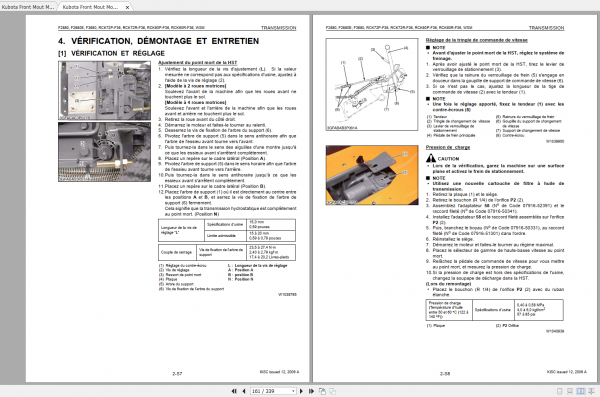Click the subheading [1] VÉRIFICATION ET RÉGLAGE
600x397 pixels.
[x=111, y=53]
